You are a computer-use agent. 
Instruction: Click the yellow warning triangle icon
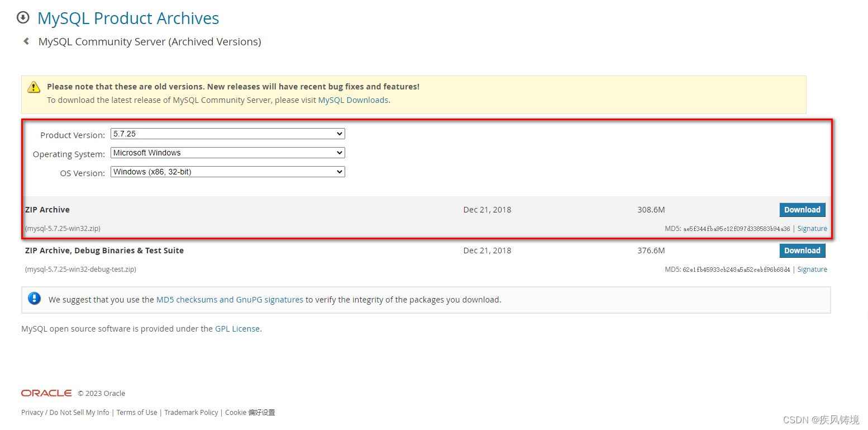(34, 87)
